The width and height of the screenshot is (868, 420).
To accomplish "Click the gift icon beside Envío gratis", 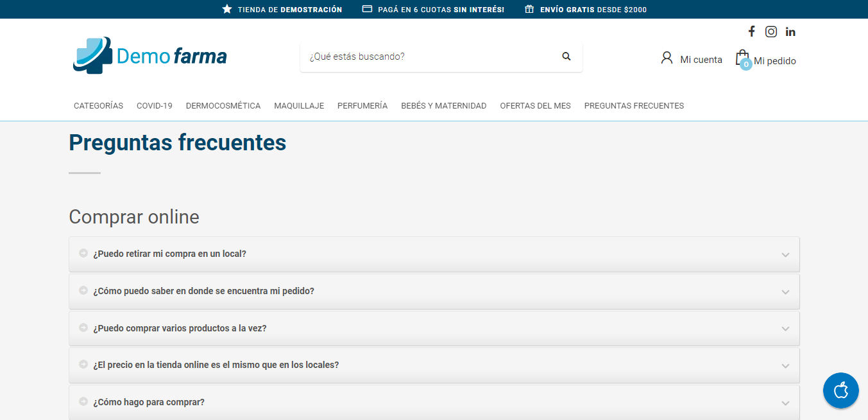I will (529, 9).
